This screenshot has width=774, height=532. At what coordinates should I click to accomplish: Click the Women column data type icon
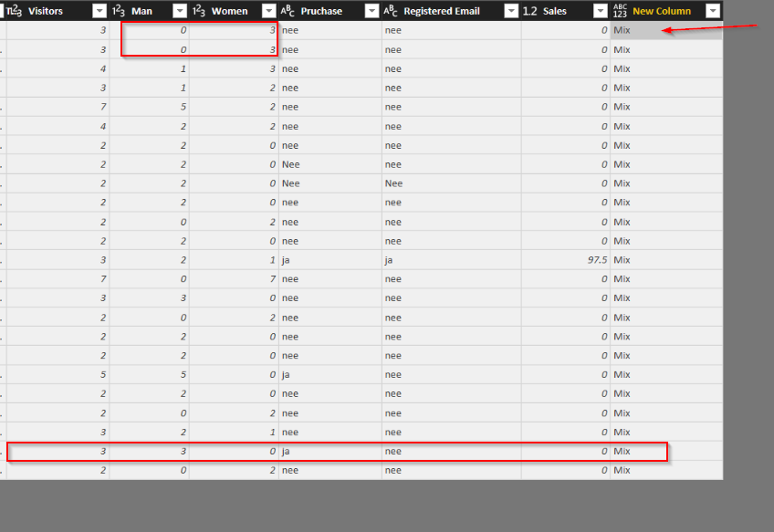coord(198,11)
